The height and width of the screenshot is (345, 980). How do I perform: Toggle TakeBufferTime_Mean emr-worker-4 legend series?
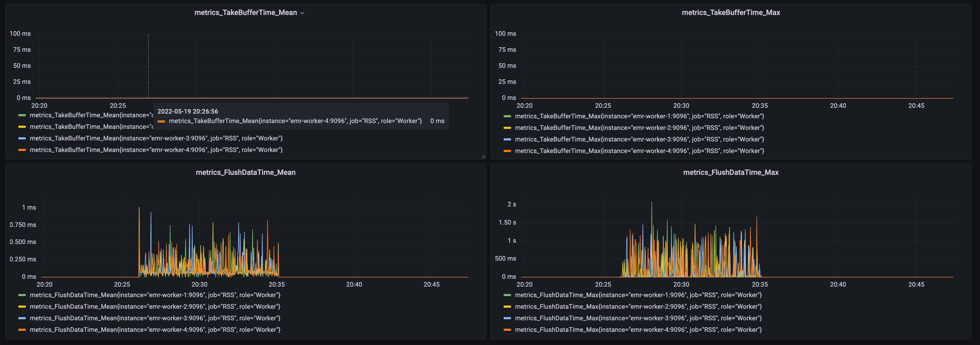(156, 150)
